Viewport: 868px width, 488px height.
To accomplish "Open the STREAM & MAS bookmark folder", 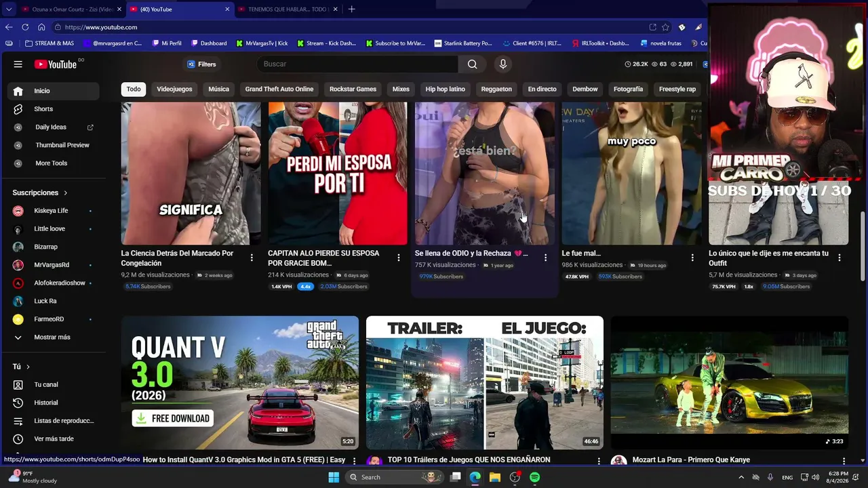I will [50, 43].
